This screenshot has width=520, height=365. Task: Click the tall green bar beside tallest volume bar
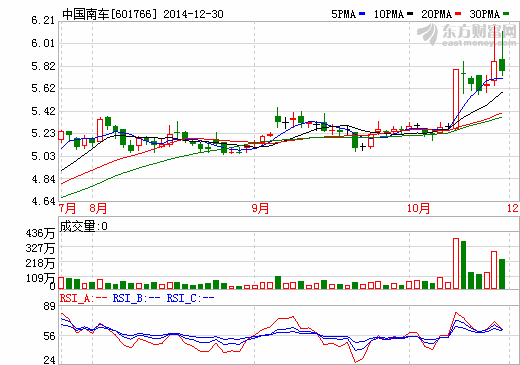pos(463,265)
